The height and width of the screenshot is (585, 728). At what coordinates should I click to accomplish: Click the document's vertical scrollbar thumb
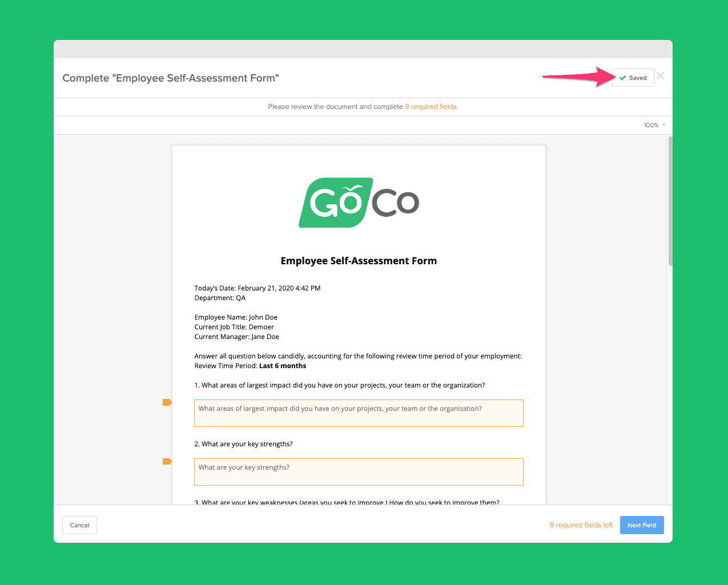[x=670, y=200]
